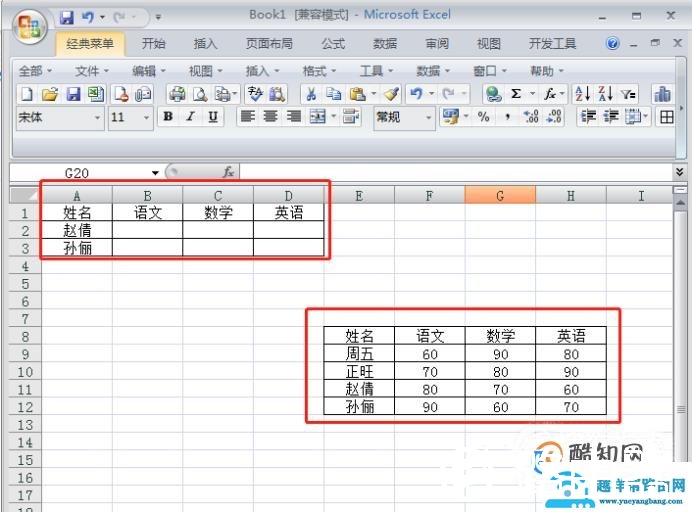The image size is (692, 512).
Task: Apply AutoSum with the sigma icon
Action: coord(516,94)
